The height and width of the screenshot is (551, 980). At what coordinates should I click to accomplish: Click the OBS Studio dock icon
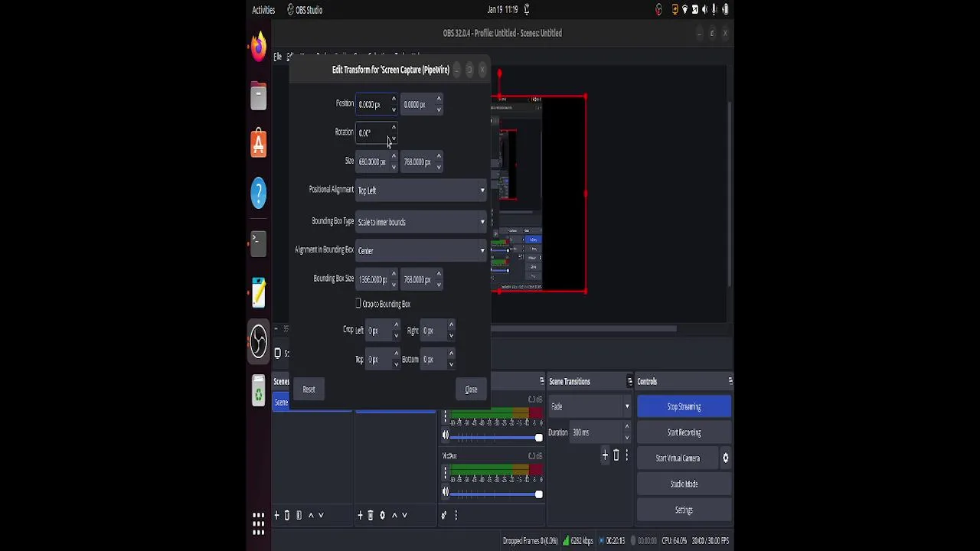tap(259, 341)
